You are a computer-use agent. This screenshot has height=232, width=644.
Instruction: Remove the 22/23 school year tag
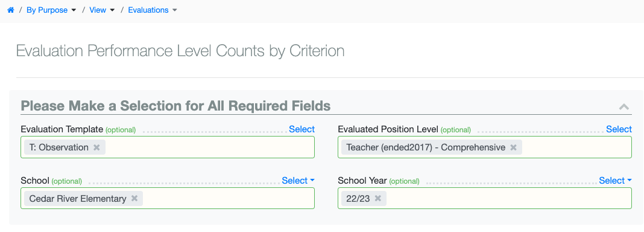(378, 199)
